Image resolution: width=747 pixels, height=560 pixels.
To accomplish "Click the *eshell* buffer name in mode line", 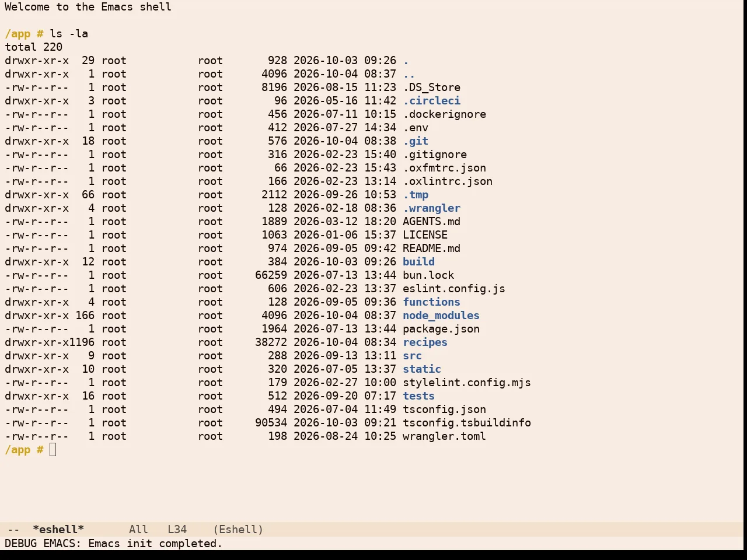I will coord(58,530).
